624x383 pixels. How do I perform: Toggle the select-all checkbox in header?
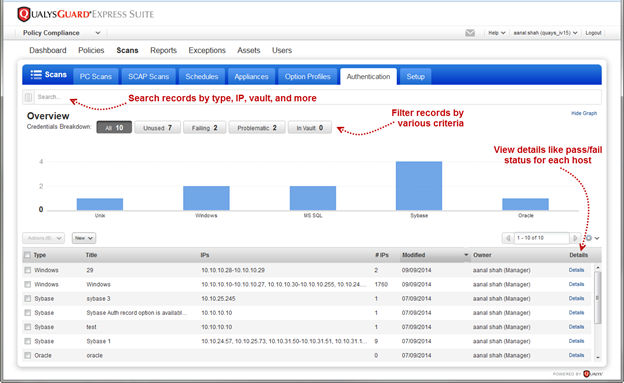(27, 255)
